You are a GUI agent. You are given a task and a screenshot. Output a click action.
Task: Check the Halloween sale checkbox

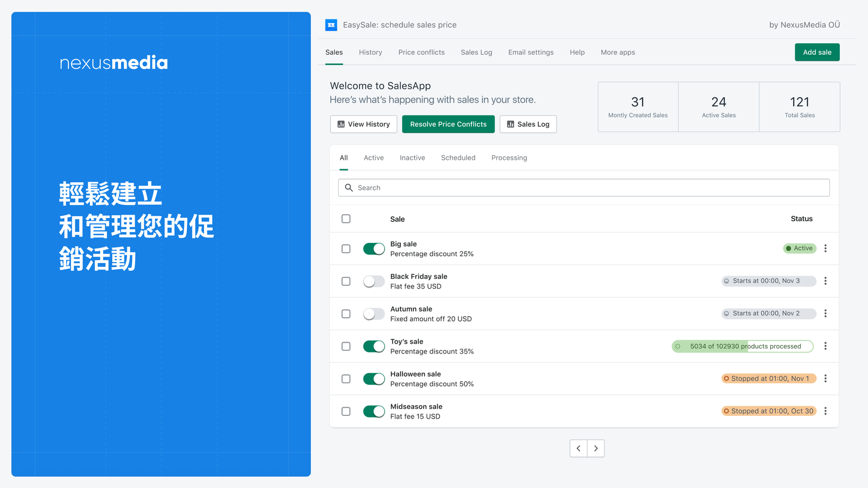tap(346, 379)
